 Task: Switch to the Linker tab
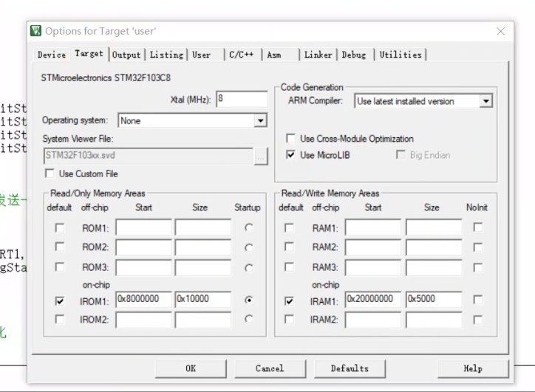318,55
